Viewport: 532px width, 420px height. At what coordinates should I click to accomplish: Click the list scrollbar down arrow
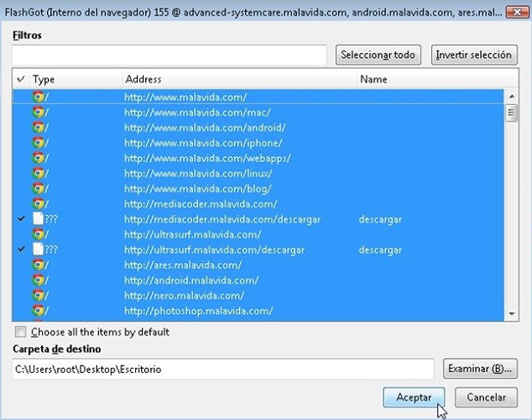(512, 313)
